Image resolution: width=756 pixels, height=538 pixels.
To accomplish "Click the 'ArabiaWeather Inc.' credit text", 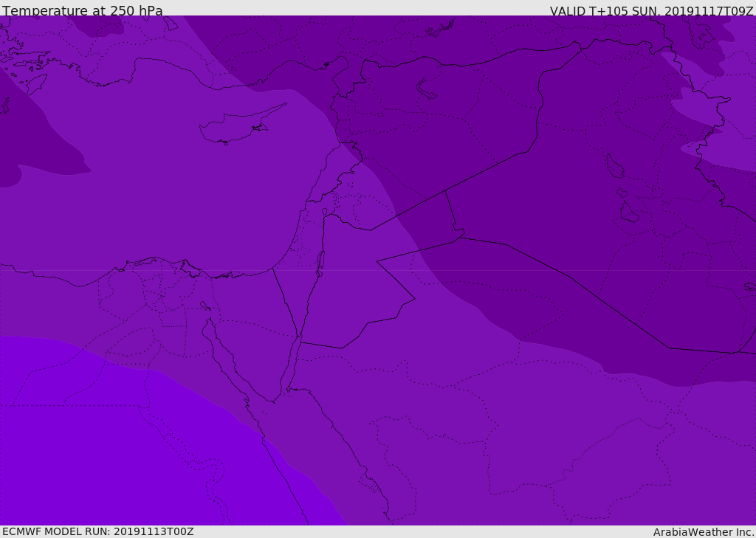I will 704,532.
